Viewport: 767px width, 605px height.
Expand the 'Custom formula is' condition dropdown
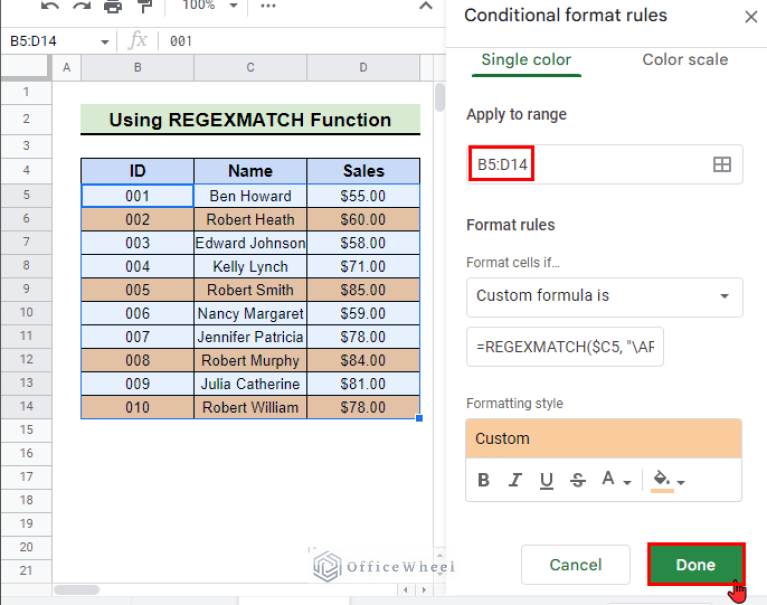click(x=604, y=296)
